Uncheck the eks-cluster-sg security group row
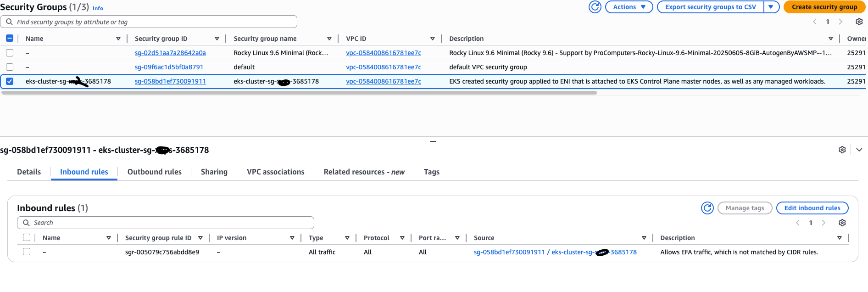Viewport: 868px width, 292px height. [x=10, y=81]
